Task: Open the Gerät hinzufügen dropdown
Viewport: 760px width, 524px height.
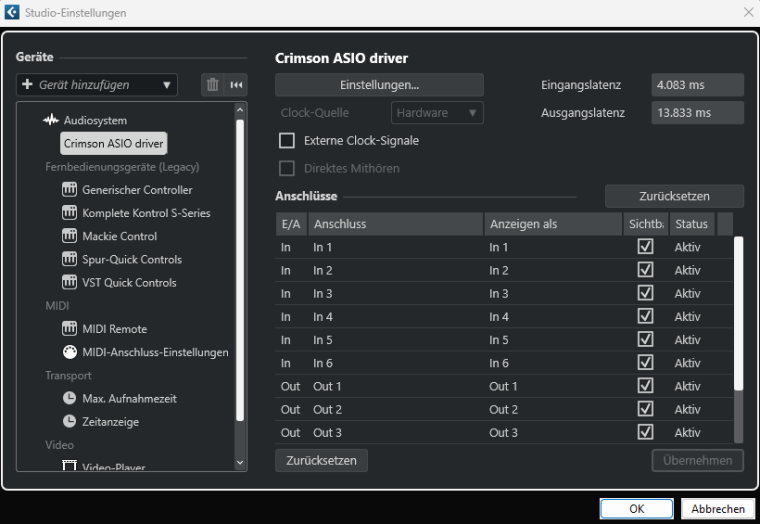Action: coord(97,85)
